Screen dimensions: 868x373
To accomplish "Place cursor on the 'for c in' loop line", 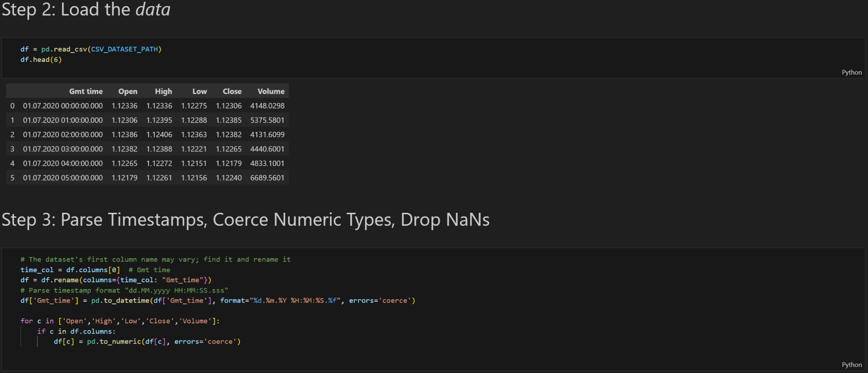I will (120, 321).
